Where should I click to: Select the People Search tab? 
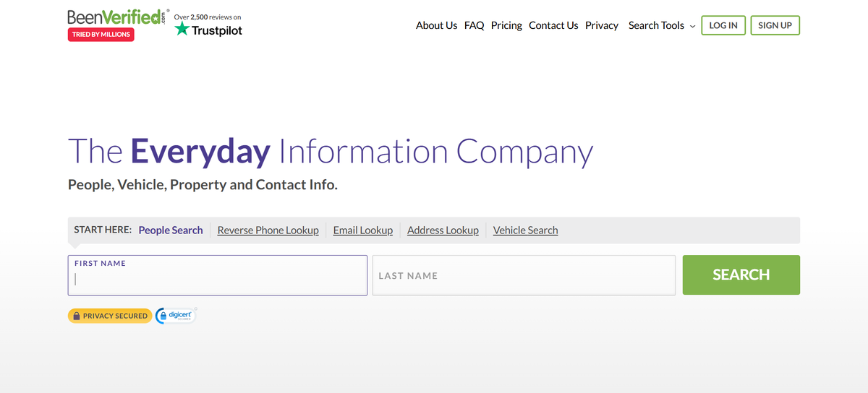171,230
